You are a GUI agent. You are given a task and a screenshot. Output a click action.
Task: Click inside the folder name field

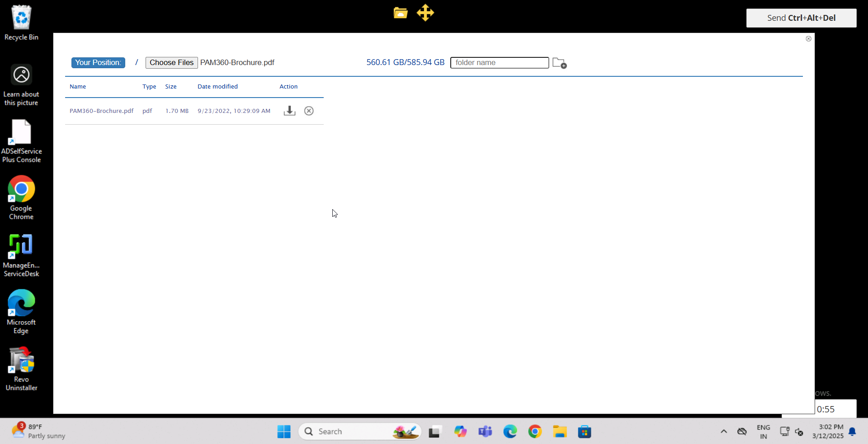pyautogui.click(x=499, y=62)
